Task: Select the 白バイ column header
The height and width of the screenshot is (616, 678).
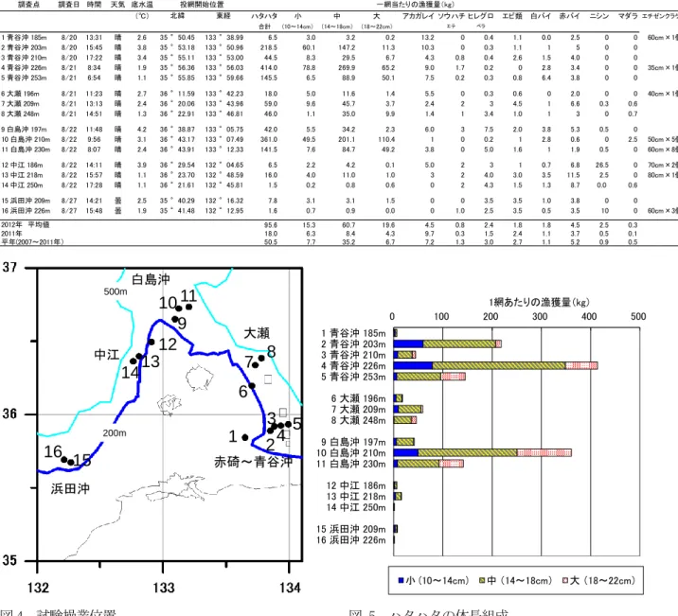Action: click(541, 16)
